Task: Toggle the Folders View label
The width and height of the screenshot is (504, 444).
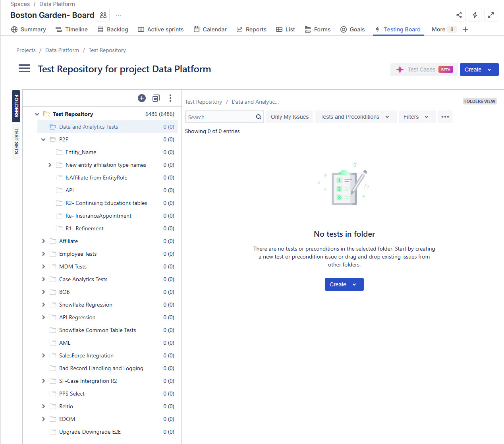Action: [479, 101]
